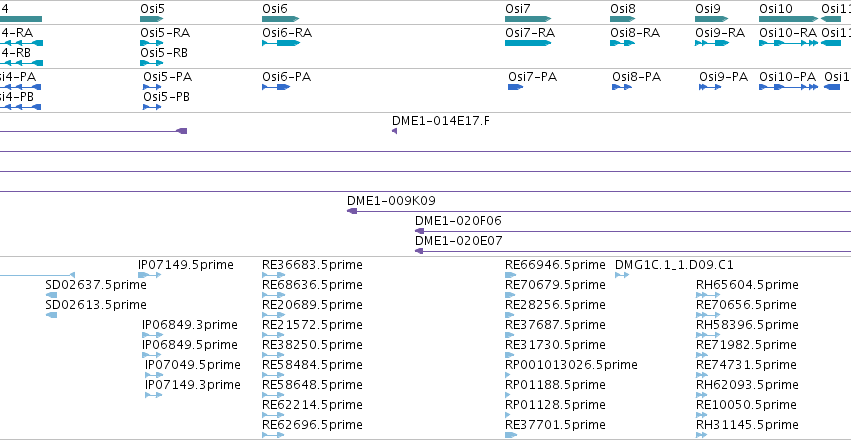851x440 pixels.
Task: Select the Osi10-RA transcript
Action: click(x=789, y=43)
